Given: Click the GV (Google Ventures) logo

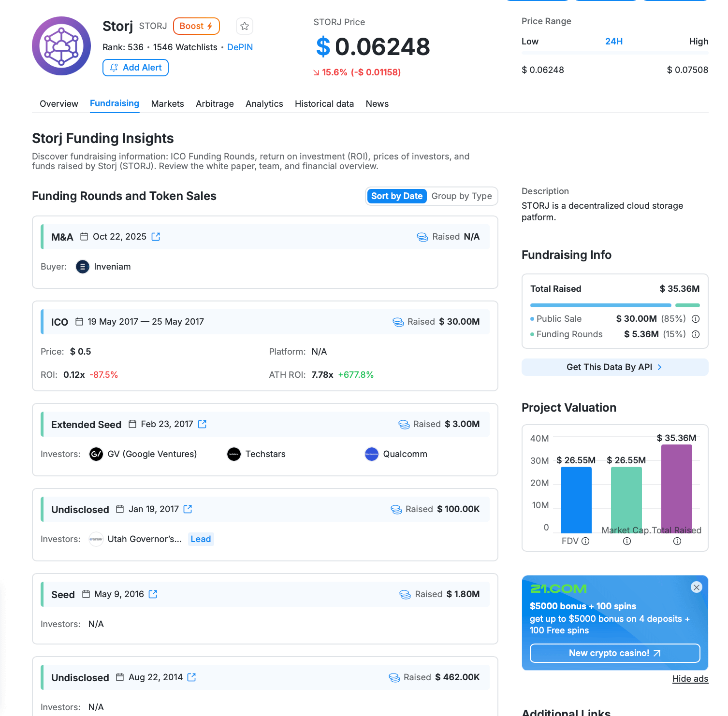Looking at the screenshot, I should pos(96,454).
